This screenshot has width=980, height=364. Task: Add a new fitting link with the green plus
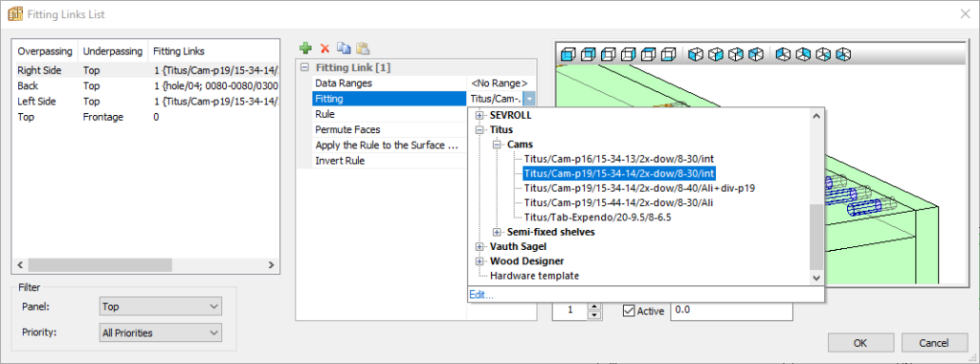point(305,48)
